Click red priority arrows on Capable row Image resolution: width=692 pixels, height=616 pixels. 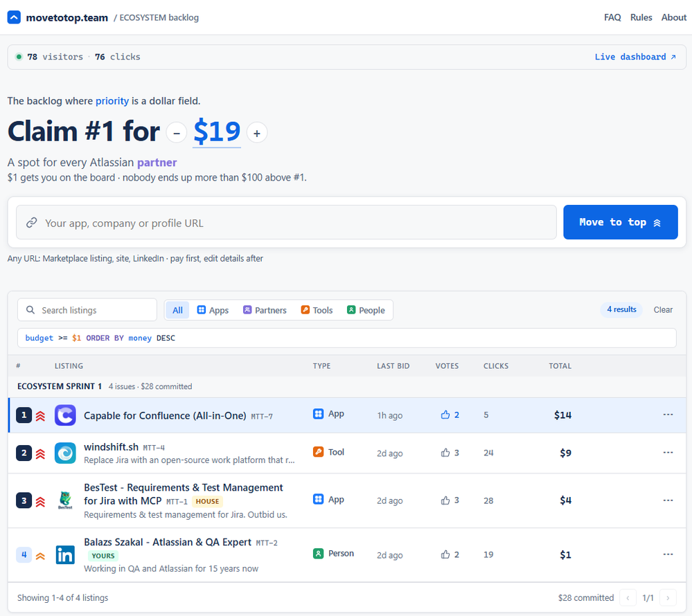tap(40, 416)
